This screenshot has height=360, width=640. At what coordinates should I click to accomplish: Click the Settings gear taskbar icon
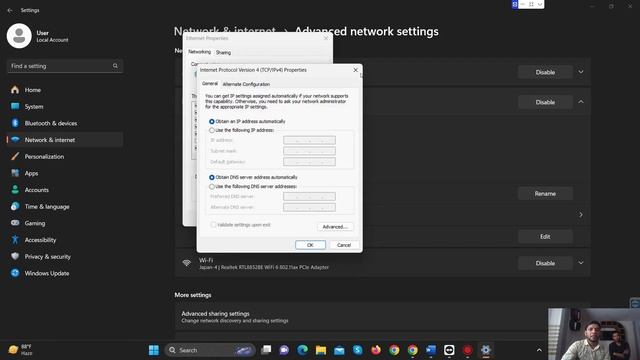486,350
